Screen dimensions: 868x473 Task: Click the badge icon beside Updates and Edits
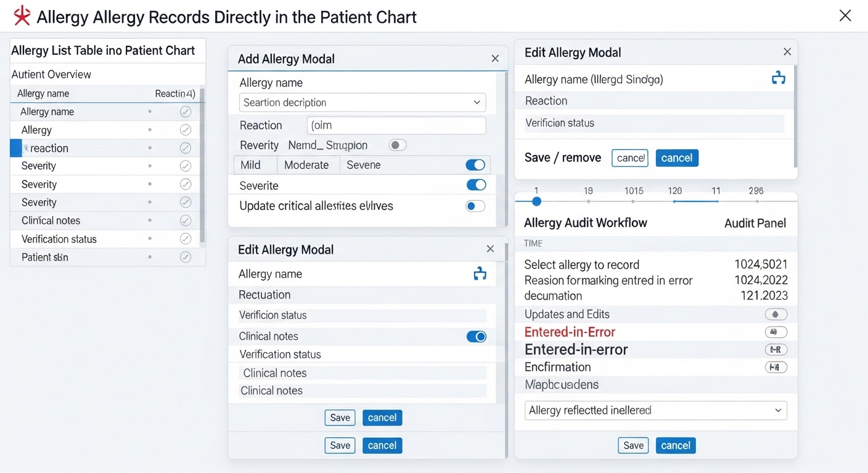click(x=776, y=314)
